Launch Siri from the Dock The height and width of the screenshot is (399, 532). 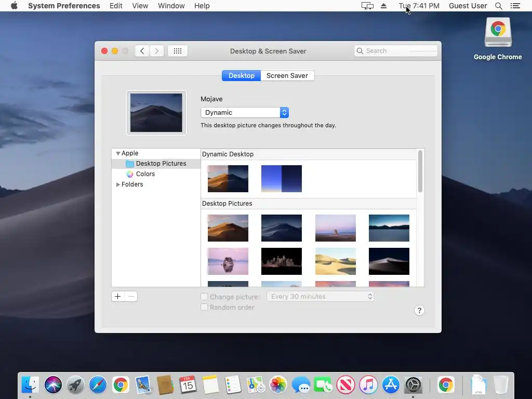[53, 385]
